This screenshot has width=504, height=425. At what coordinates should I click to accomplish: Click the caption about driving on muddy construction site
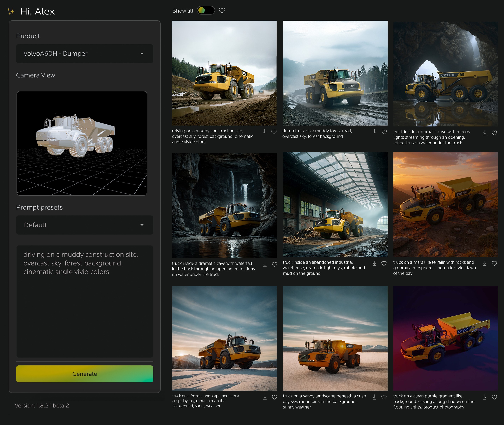[213, 136]
